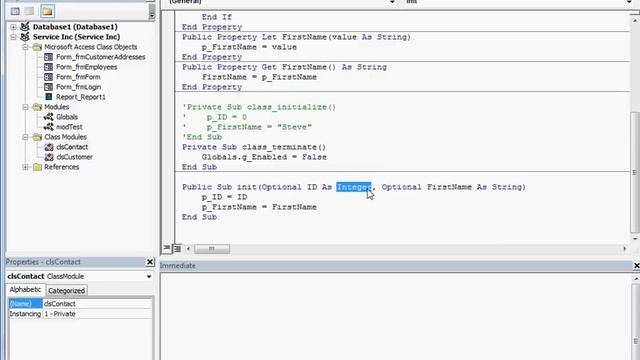Switch to Alphabetic properties tab
Viewport: 640px width, 360px height.
(25, 289)
